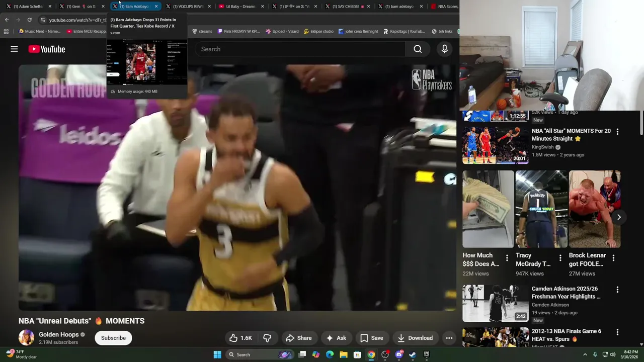Screen dimensions: 644x362
Task: Go to the YouTube home logo
Action: pos(47,49)
